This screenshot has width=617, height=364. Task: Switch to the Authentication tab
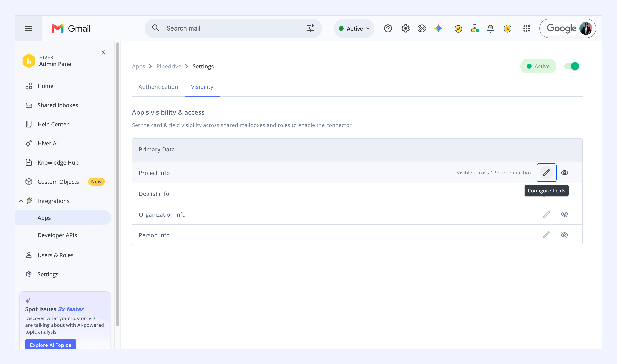[158, 87]
